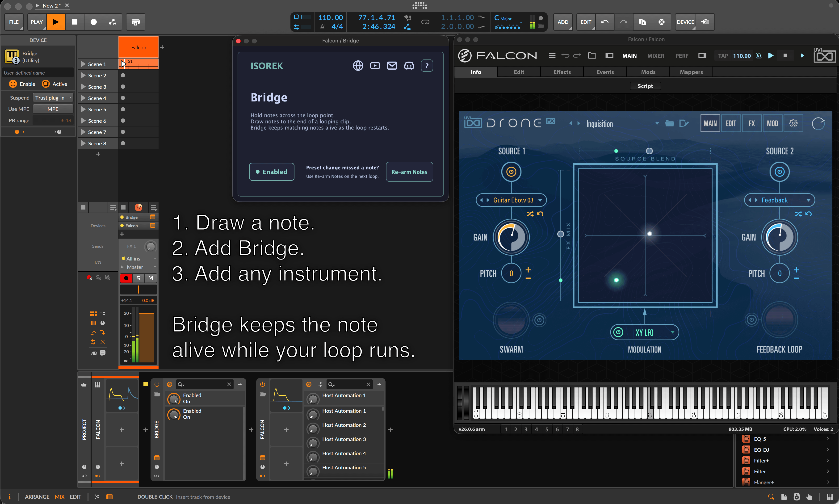Open Drone FX preset folder icon
Viewport: 839px width, 504px height.
[669, 123]
